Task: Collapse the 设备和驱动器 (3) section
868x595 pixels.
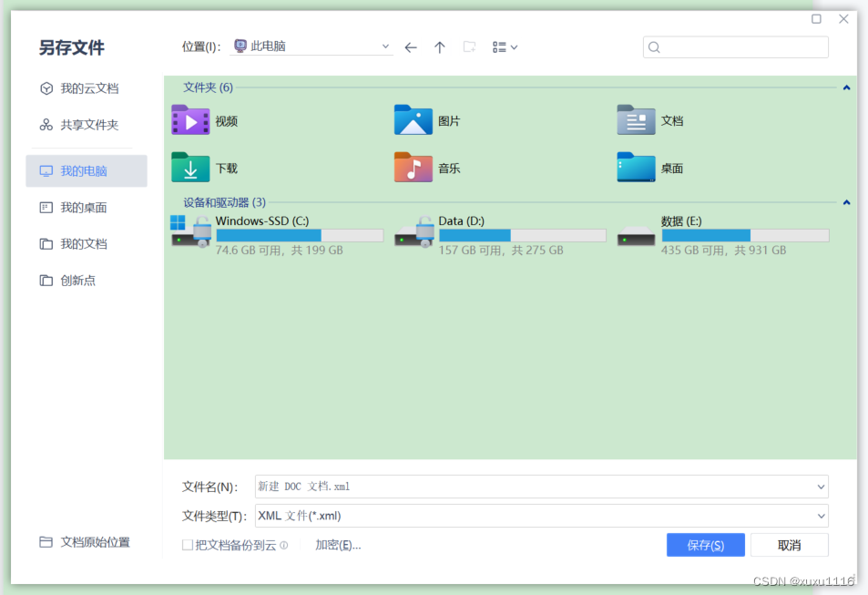Action: click(846, 203)
